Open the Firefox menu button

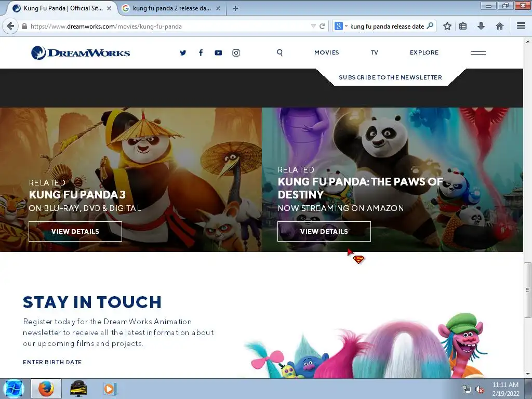pyautogui.click(x=521, y=26)
